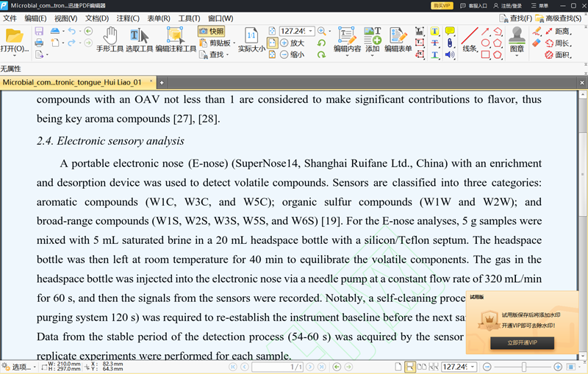Select the 线条 line drawing tool
The image size is (588, 374).
[470, 40]
